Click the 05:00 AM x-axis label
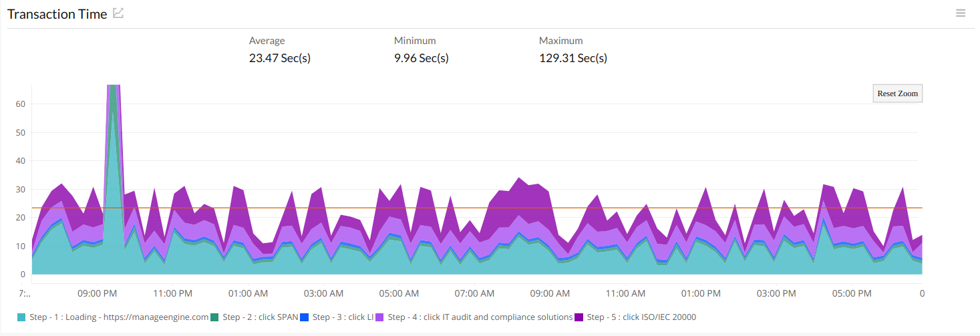This screenshot has width=980, height=336. pyautogui.click(x=399, y=293)
